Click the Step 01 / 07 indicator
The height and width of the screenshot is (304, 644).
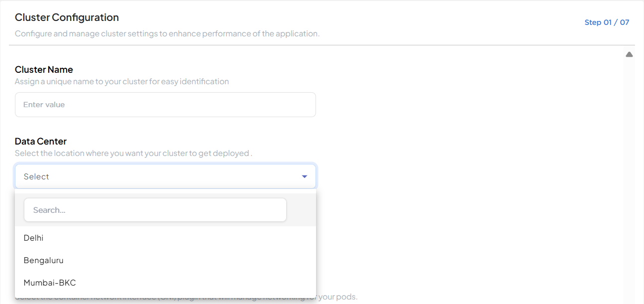point(607,22)
